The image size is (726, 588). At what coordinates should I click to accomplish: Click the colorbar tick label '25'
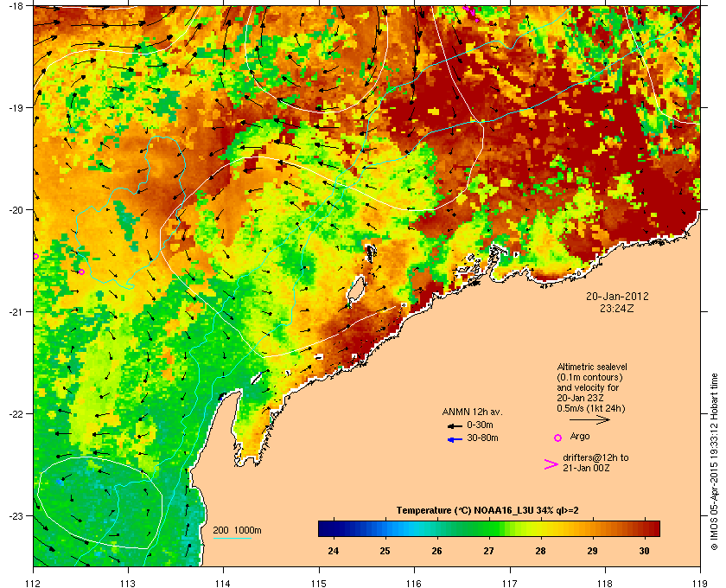pyautogui.click(x=385, y=551)
